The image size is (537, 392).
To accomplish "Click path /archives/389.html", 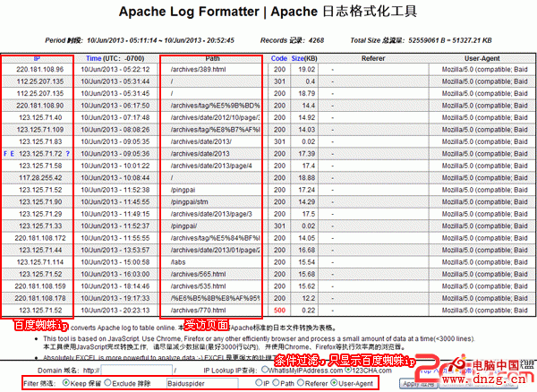I will coord(199,70).
